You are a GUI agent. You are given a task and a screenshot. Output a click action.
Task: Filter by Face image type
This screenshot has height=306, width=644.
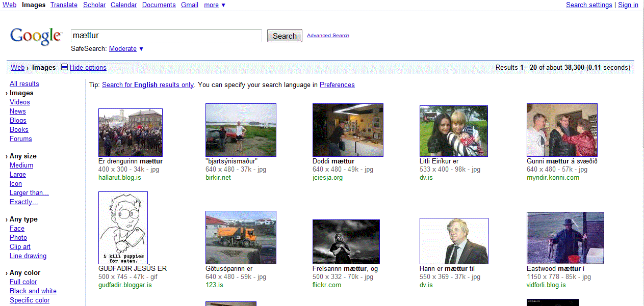click(17, 229)
